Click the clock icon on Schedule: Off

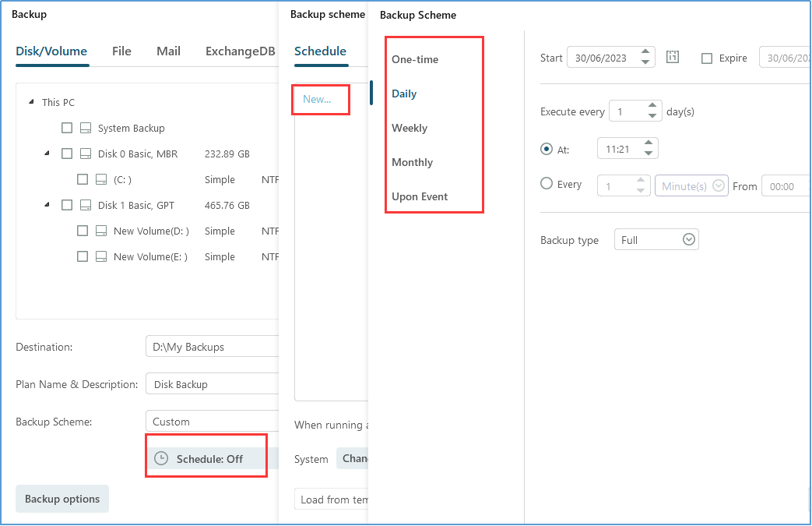163,458
